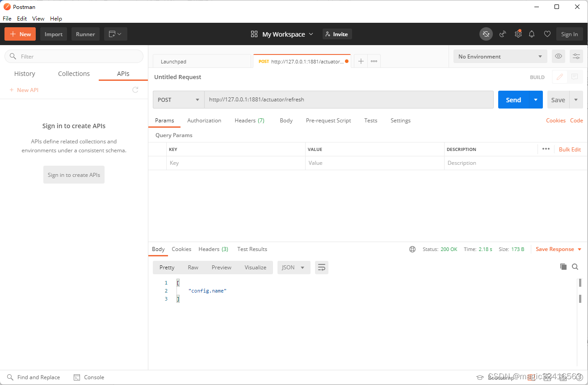Open the request Body tab
Screen dimensions: 588x385
point(286,121)
